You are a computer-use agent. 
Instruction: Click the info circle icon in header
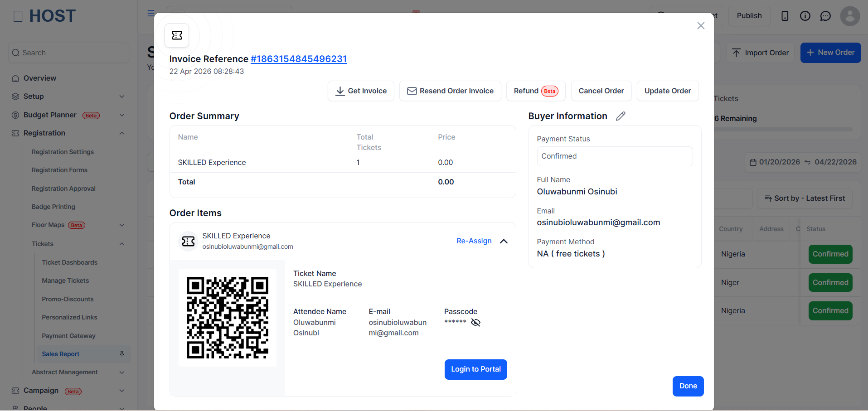805,16
